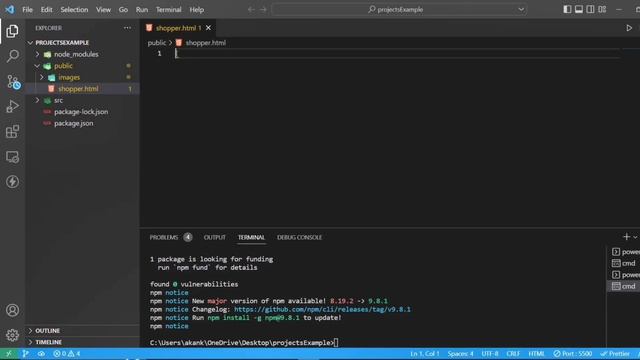
Task: Switch to the PROBLEMS panel tab
Action: coord(164,237)
